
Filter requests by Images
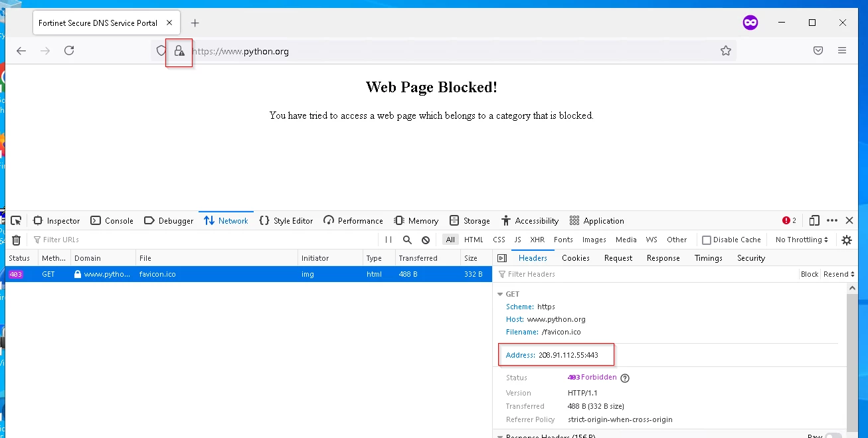(x=594, y=240)
